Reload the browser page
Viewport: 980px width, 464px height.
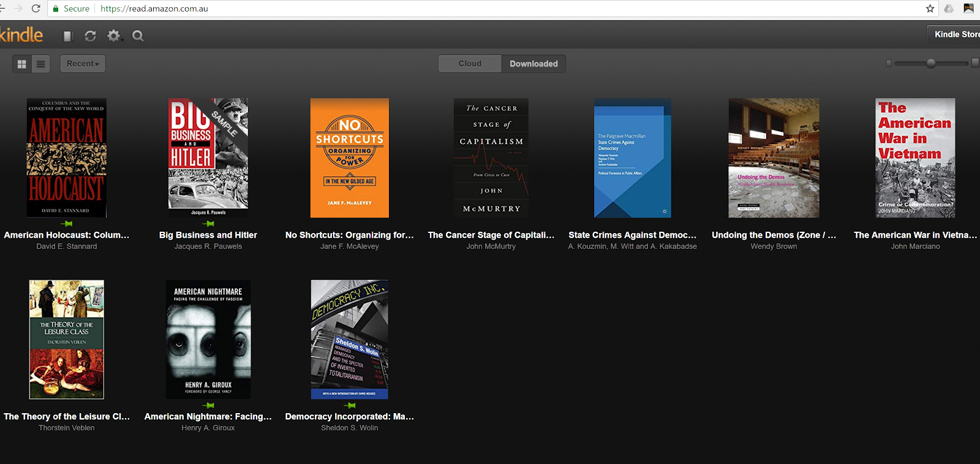coord(36,9)
